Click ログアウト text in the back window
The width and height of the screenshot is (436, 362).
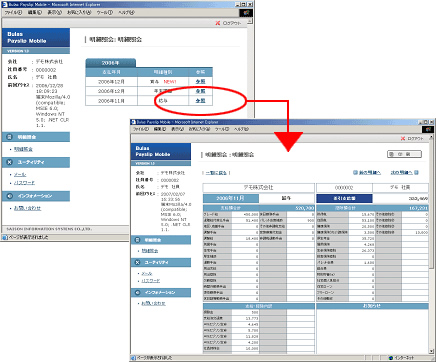point(232,23)
